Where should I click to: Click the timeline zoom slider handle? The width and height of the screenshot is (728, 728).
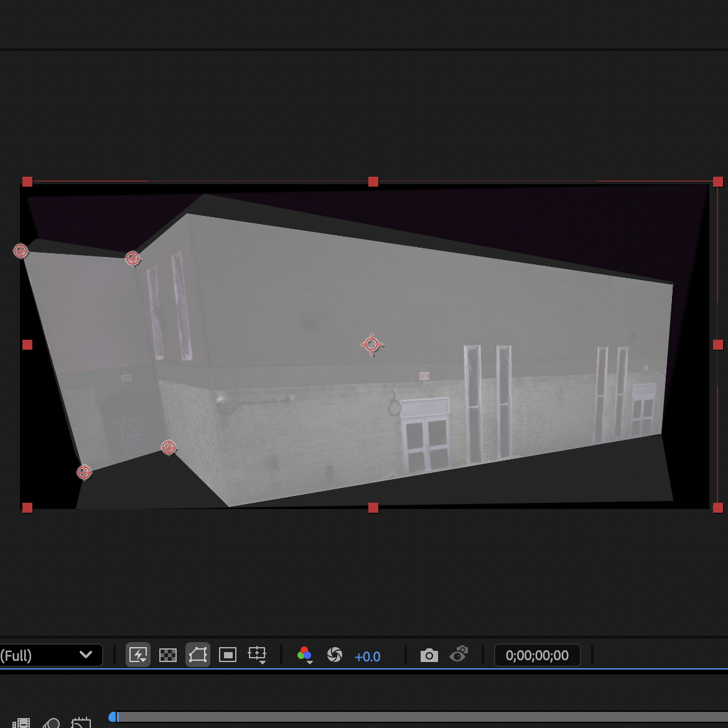point(113,717)
